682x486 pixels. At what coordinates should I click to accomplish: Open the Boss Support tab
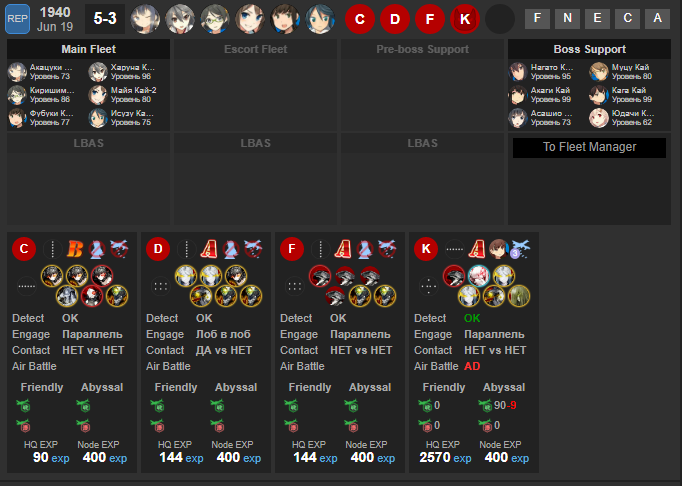(589, 49)
